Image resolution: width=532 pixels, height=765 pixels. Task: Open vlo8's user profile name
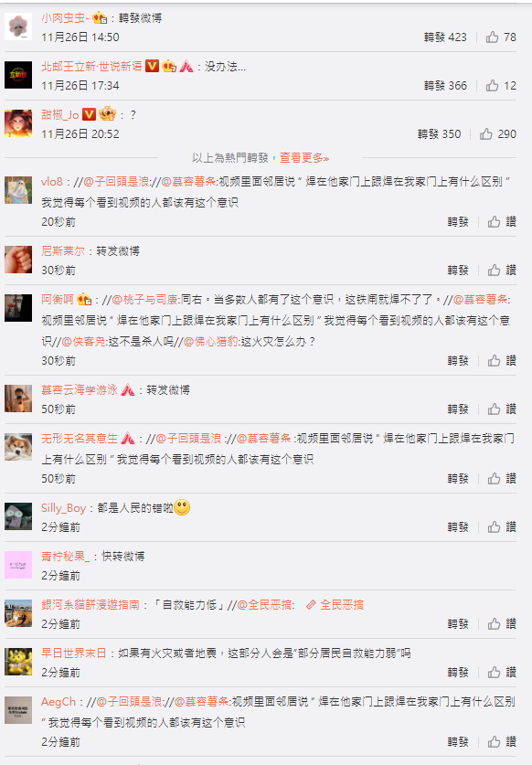click(52, 182)
